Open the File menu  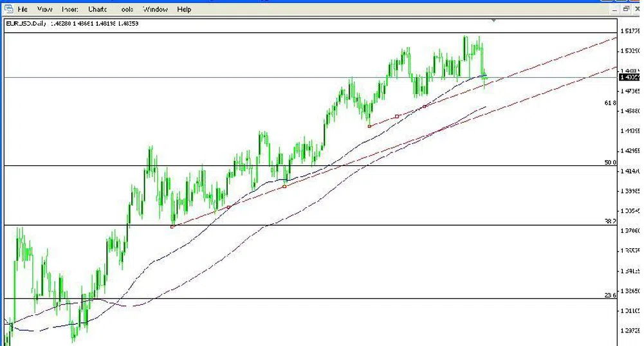[x=23, y=10]
